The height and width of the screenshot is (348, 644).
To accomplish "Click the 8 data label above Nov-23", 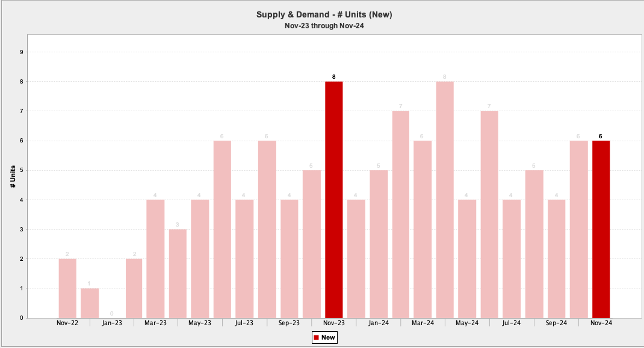I will coord(333,76).
